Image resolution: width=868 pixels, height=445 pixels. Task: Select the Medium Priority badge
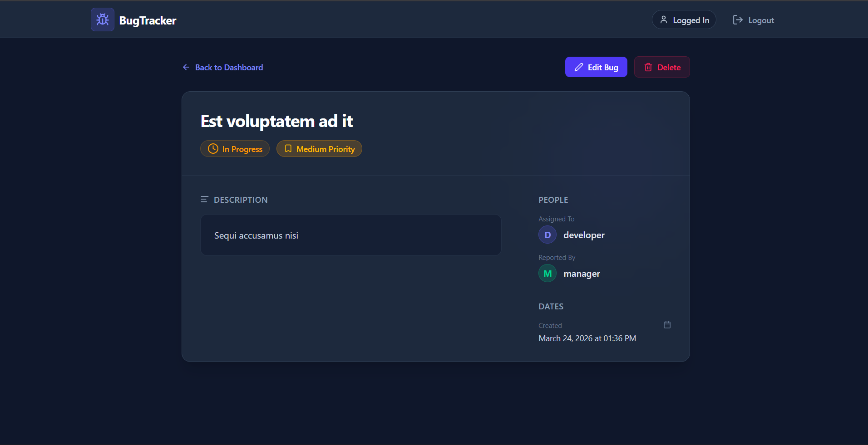pos(319,148)
